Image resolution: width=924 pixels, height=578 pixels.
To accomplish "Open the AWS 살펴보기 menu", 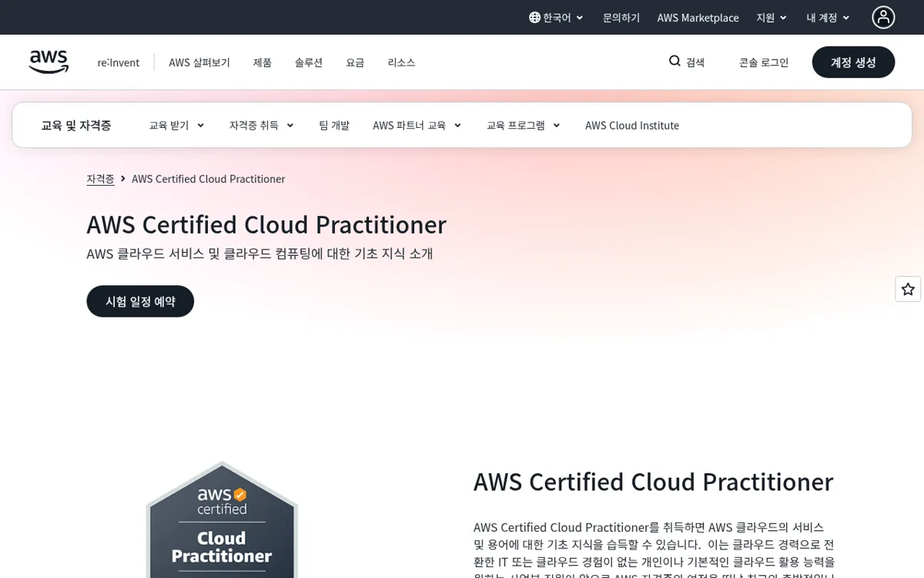I will pyautogui.click(x=199, y=62).
